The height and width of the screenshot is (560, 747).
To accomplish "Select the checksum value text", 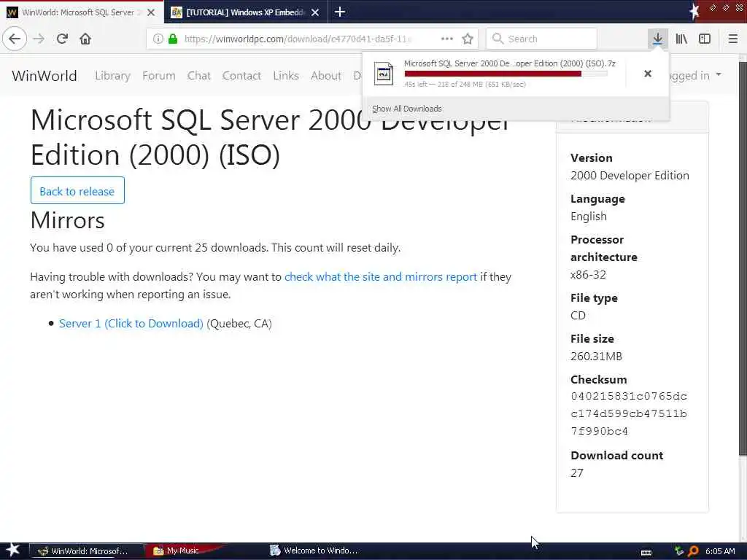I will (x=629, y=413).
